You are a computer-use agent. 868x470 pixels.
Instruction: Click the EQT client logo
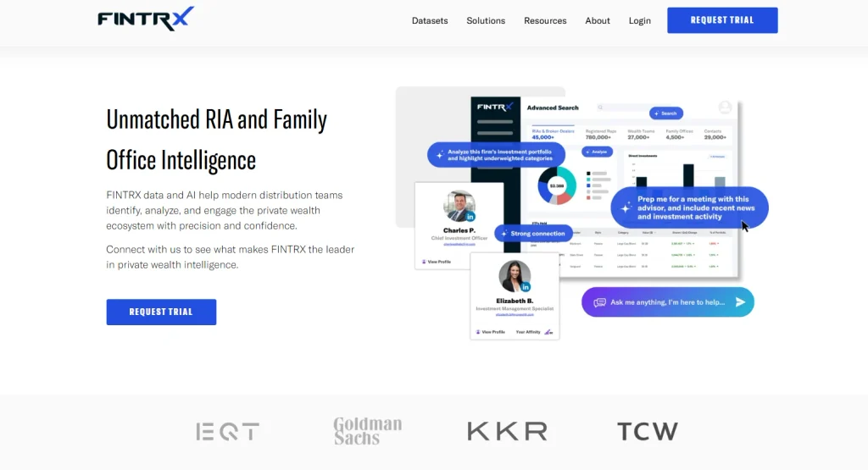click(x=227, y=431)
